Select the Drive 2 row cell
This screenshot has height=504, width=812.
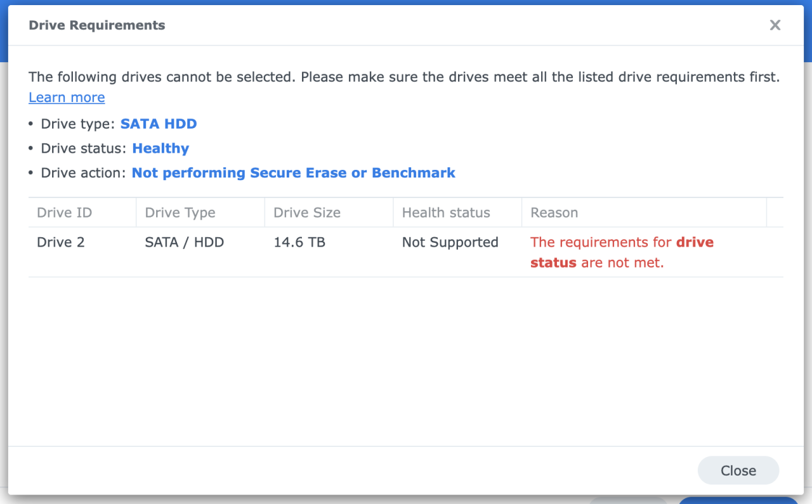[61, 242]
